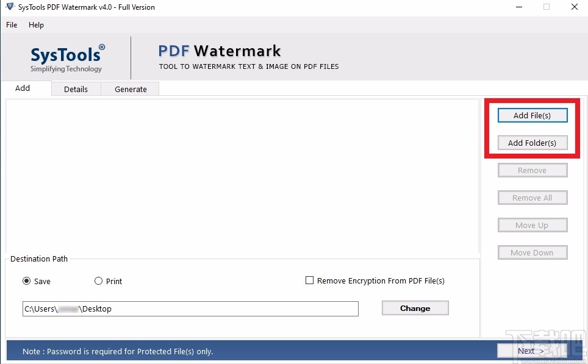Open the Help menu

(x=36, y=25)
